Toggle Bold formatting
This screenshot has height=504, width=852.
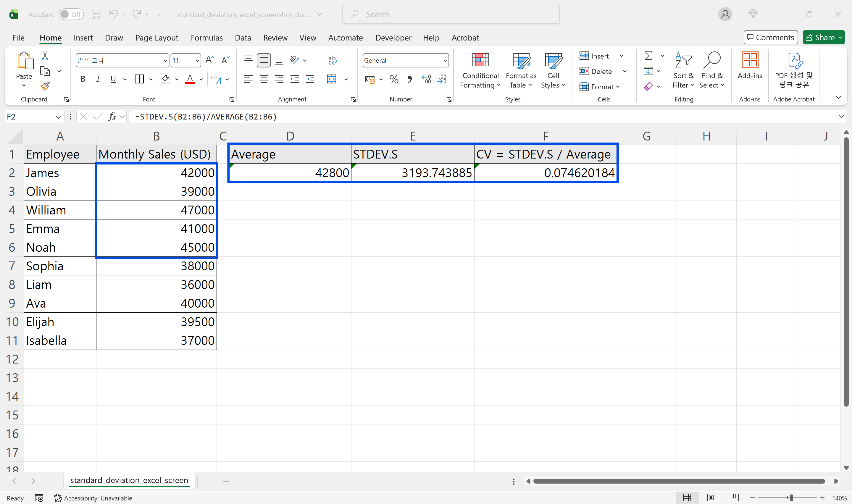pos(83,79)
